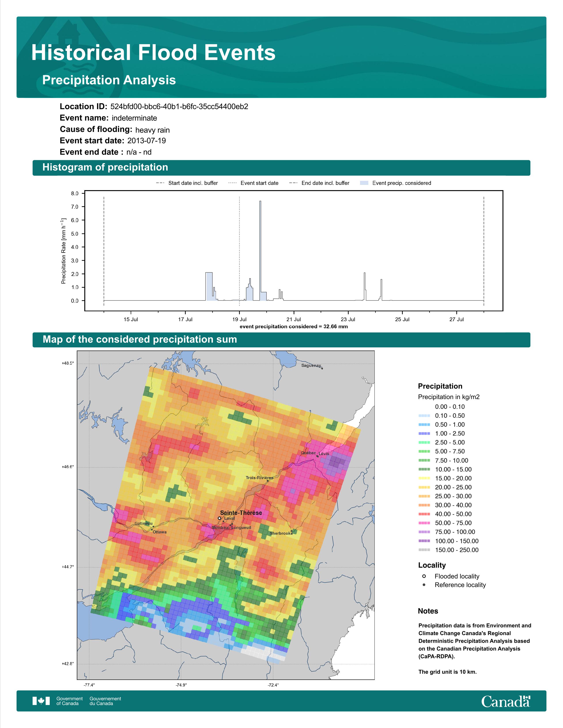Click the tallest precipitation bar in histogram
The width and height of the screenshot is (563, 728).
[260, 251]
